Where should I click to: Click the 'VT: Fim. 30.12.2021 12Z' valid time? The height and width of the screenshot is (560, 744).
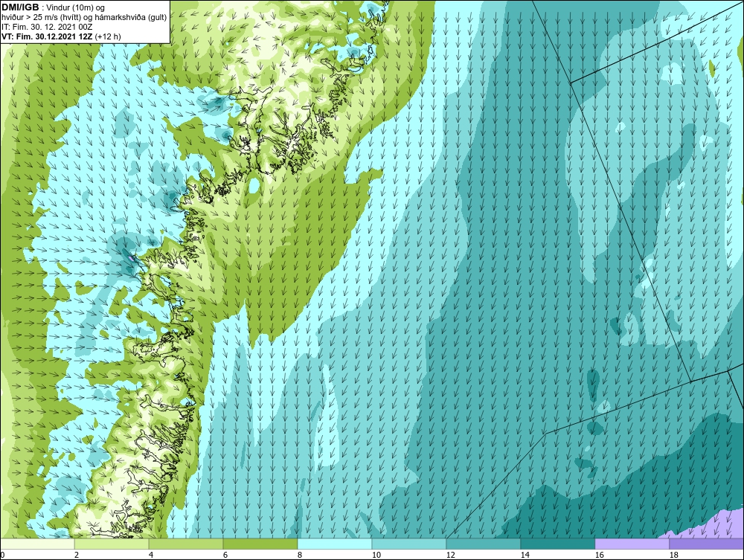point(47,36)
